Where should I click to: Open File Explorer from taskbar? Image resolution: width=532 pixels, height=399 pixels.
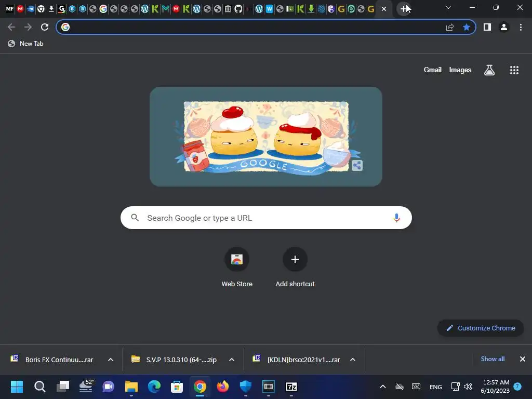(131, 387)
